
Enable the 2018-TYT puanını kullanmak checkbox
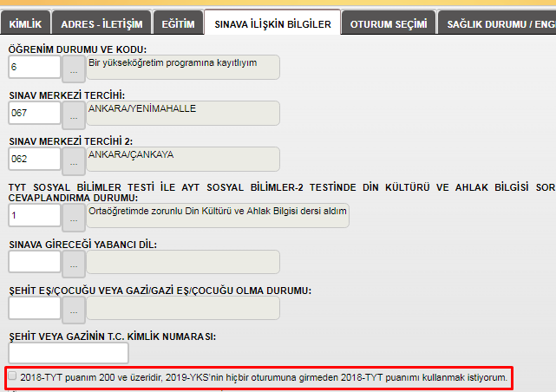pos(12,377)
